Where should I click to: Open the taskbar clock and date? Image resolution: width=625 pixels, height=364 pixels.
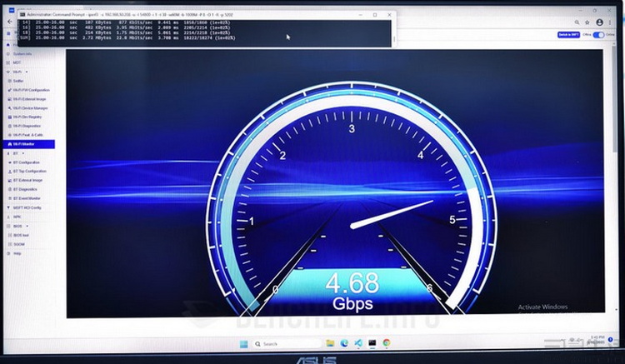597,340
